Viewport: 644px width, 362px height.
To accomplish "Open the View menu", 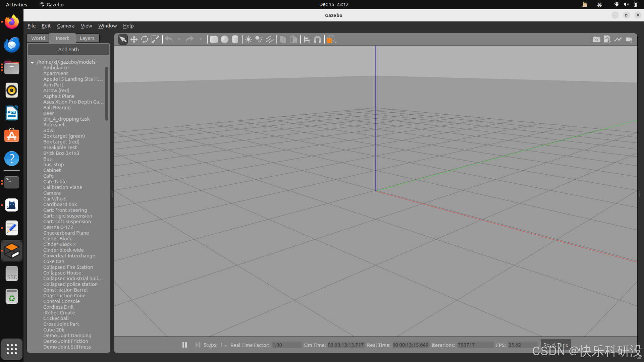I will click(86, 25).
